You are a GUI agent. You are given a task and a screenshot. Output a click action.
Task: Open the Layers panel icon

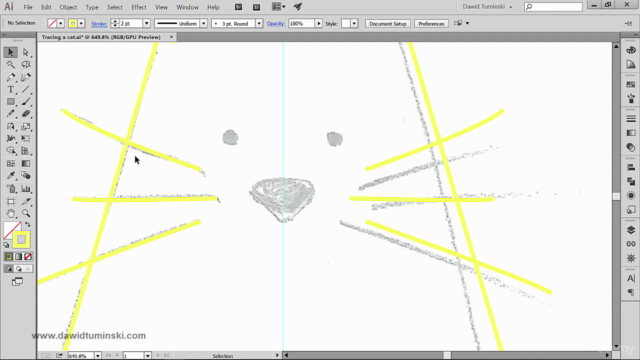coord(631,230)
